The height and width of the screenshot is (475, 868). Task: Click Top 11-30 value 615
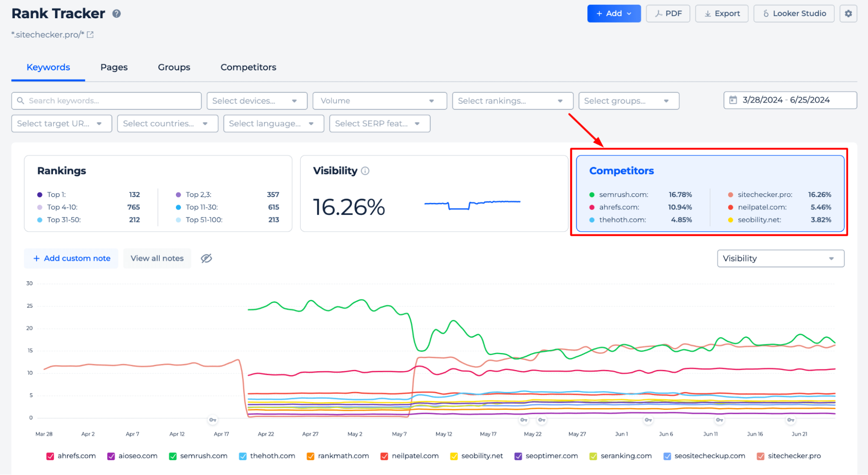(x=274, y=207)
